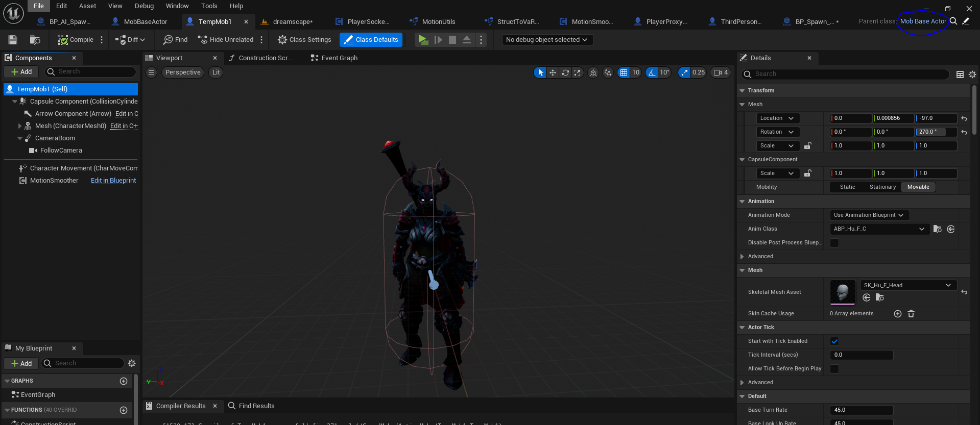
Task: Add element to the Skin Cache Usage array
Action: 898,314
